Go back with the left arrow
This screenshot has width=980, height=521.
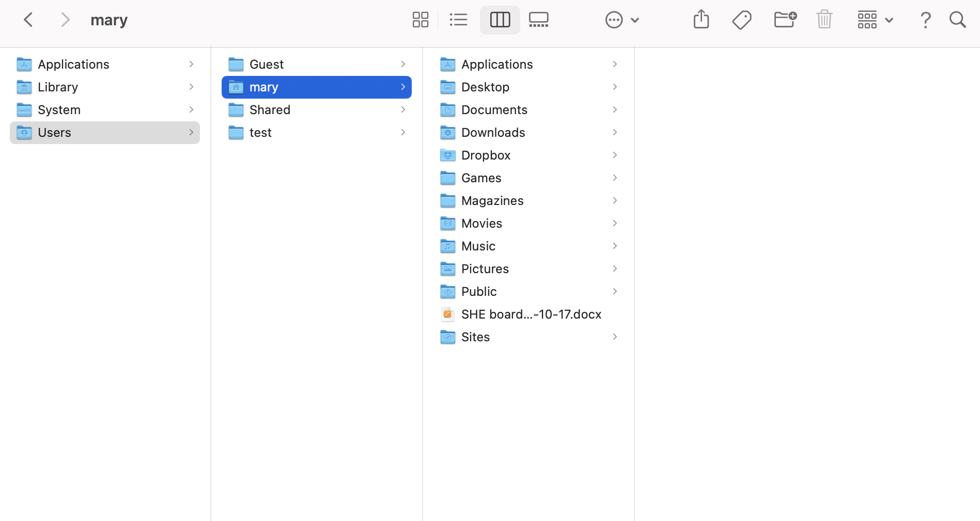coord(28,20)
